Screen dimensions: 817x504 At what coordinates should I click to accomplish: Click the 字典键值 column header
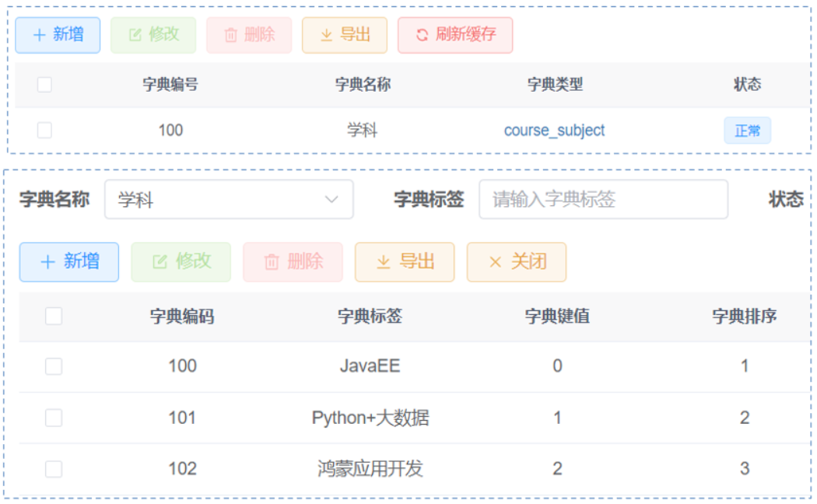point(557,316)
